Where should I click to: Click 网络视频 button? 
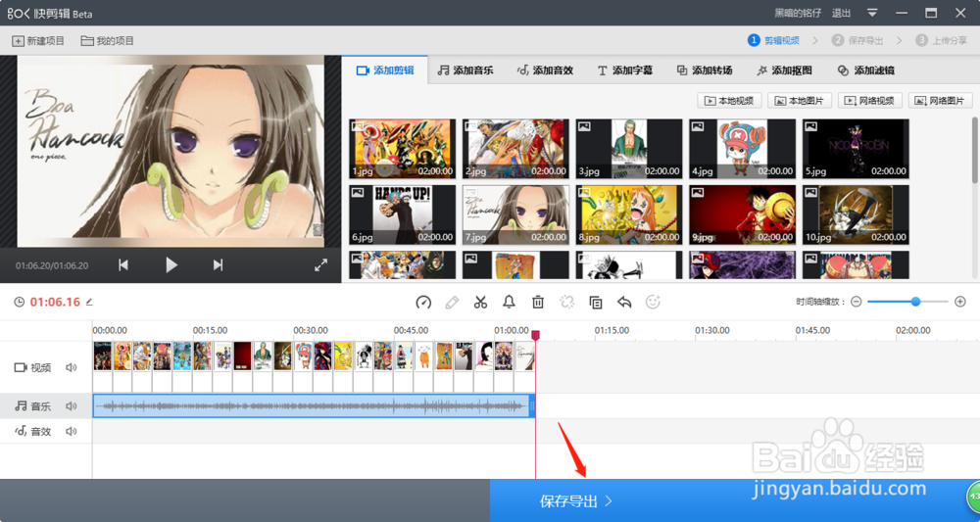coord(870,101)
